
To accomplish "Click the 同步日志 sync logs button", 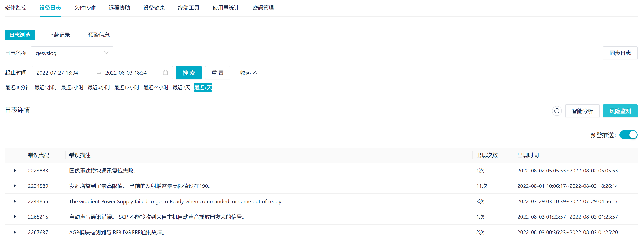I will click(620, 53).
